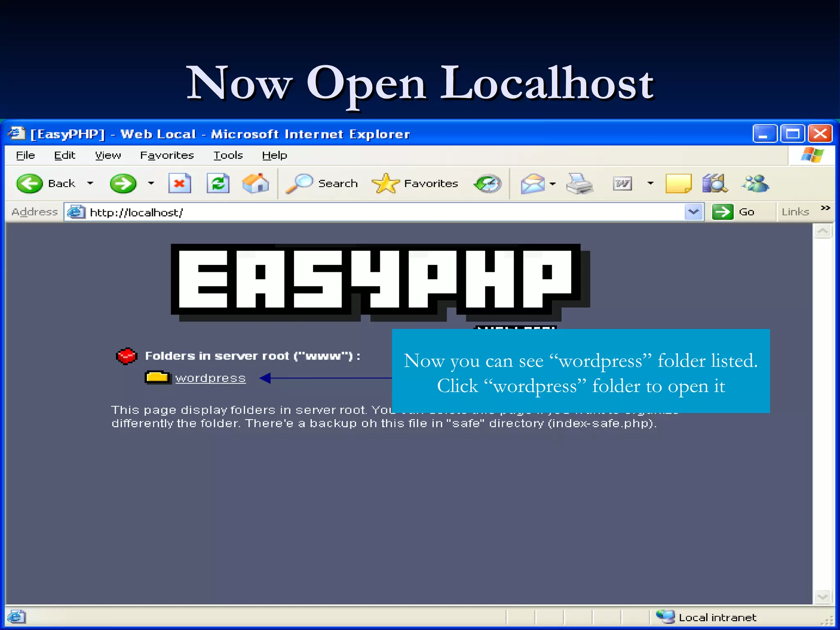Open the File menu
The image size is (840, 630).
(25, 155)
